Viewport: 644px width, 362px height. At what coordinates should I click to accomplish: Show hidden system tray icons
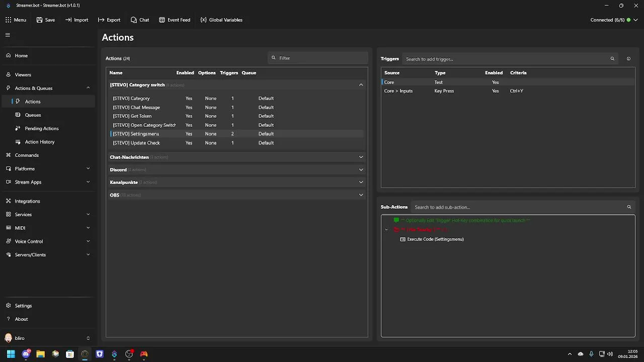pyautogui.click(x=570, y=354)
